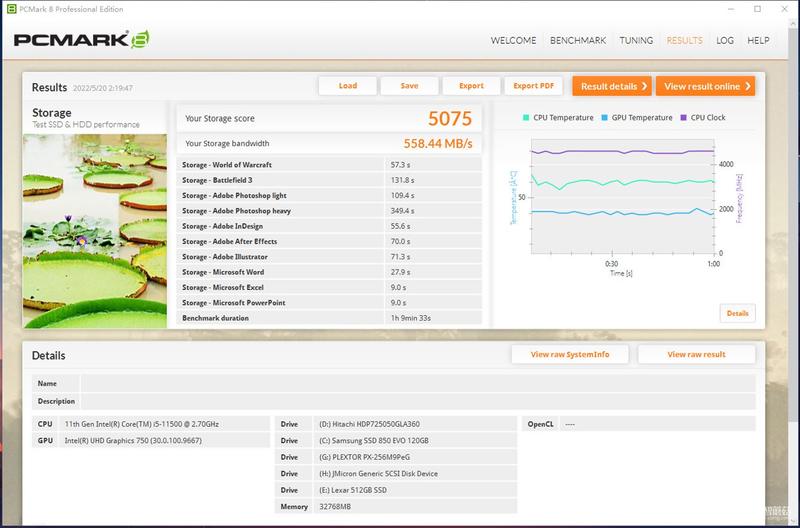
Task: Click the CPU Temperature legend swatch
Action: click(526, 117)
